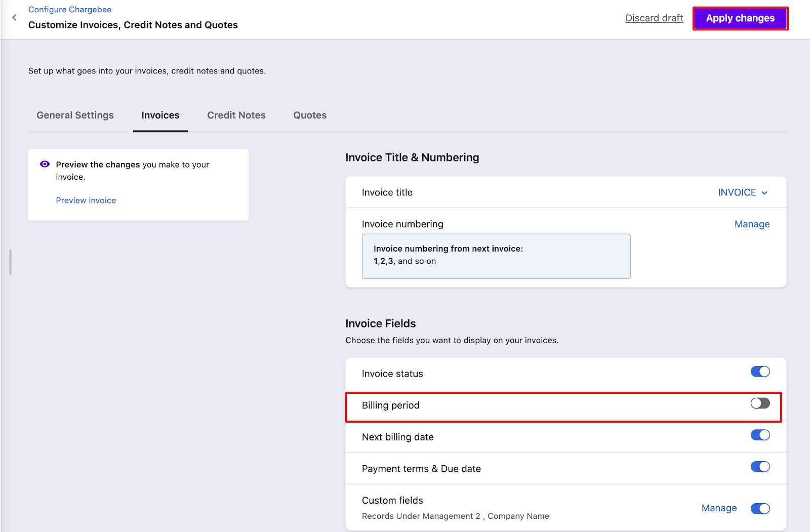Open the Configure Chargebee breadcrumb link
Image resolution: width=810 pixels, height=532 pixels.
pyautogui.click(x=70, y=10)
